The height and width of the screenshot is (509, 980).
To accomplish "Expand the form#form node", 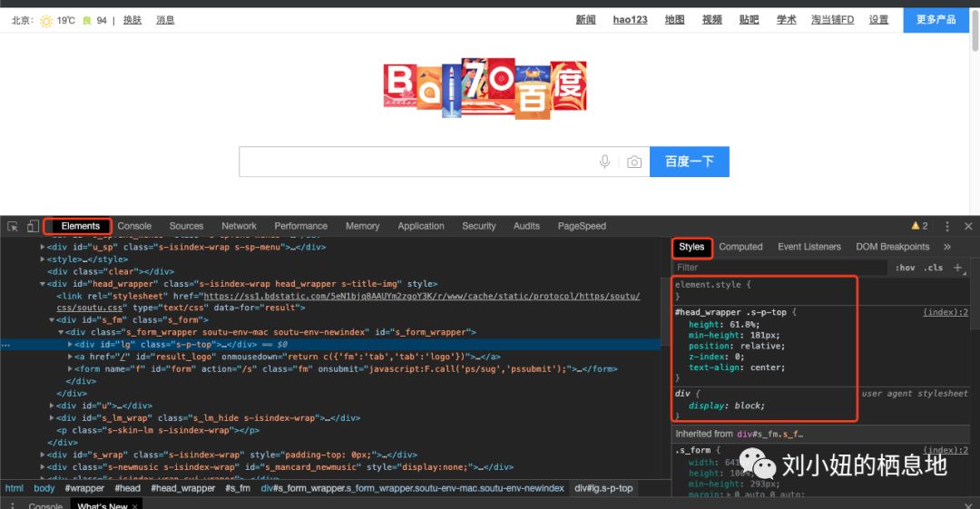I will [x=70, y=369].
